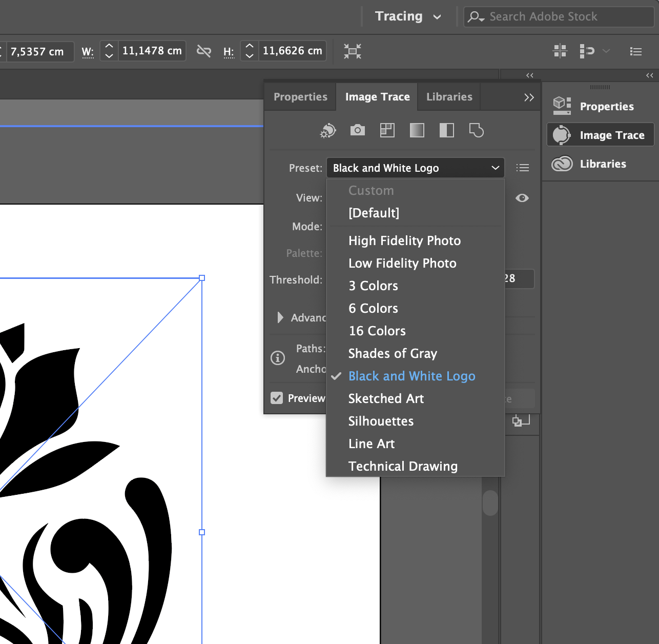Open the Manage Presets list icon
Image resolution: width=659 pixels, height=644 pixels.
(523, 168)
